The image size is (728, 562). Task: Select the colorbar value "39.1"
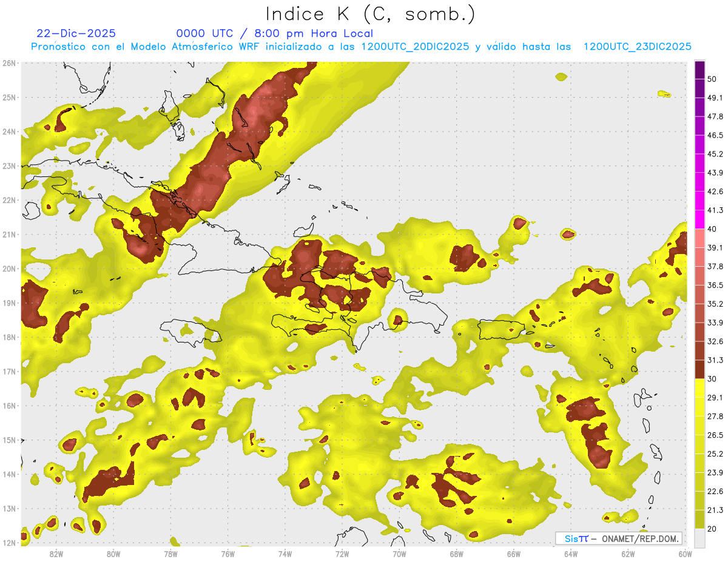coord(715,248)
